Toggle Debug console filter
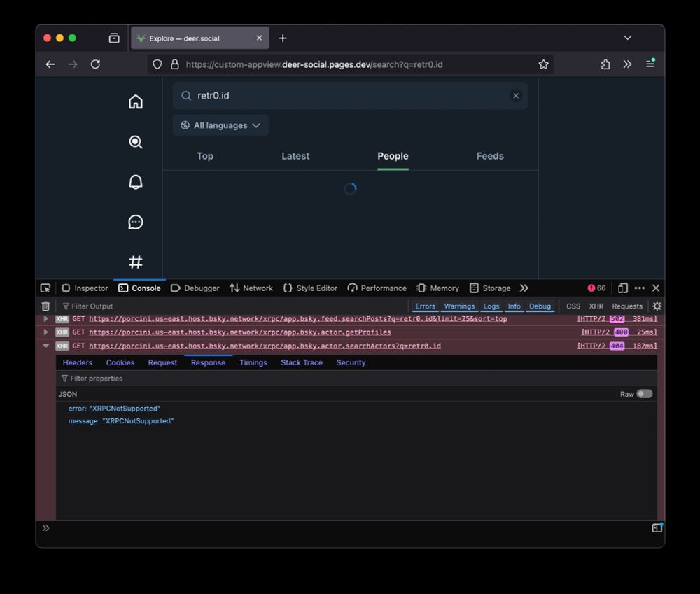 (x=540, y=306)
